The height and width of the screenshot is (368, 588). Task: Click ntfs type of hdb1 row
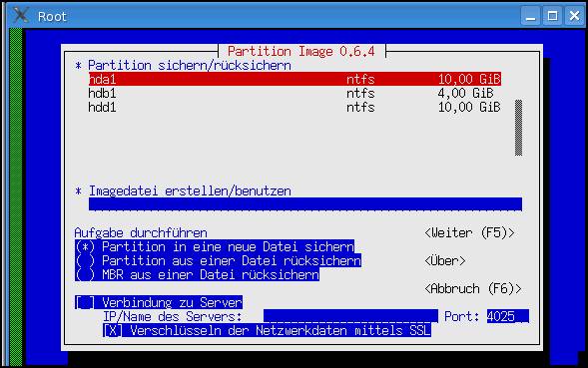(360, 93)
